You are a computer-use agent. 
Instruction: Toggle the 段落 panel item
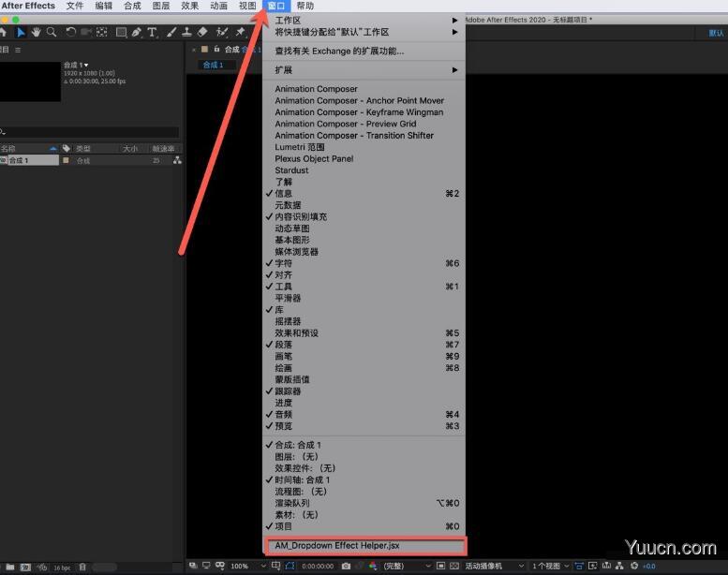364,345
